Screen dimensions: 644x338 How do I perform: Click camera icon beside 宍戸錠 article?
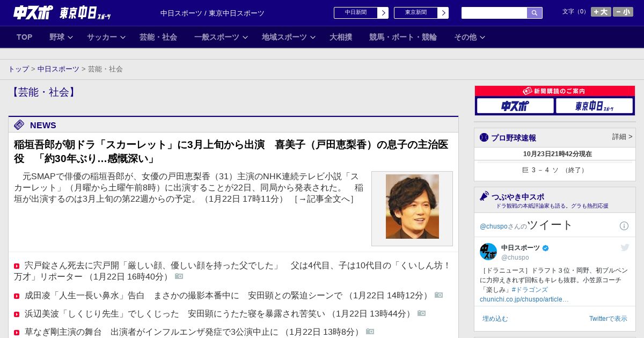coord(179,276)
